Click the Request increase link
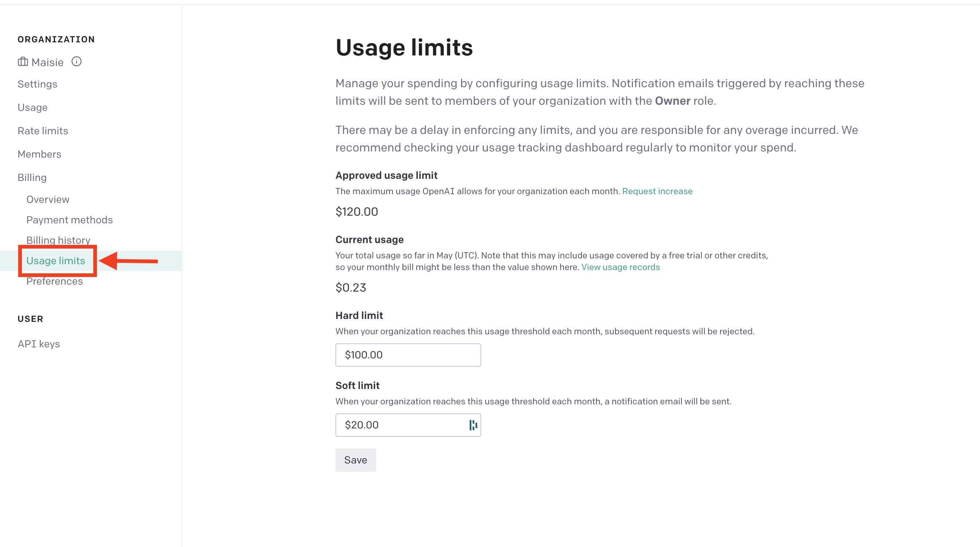Viewport: 980px width, 547px height. pos(657,191)
